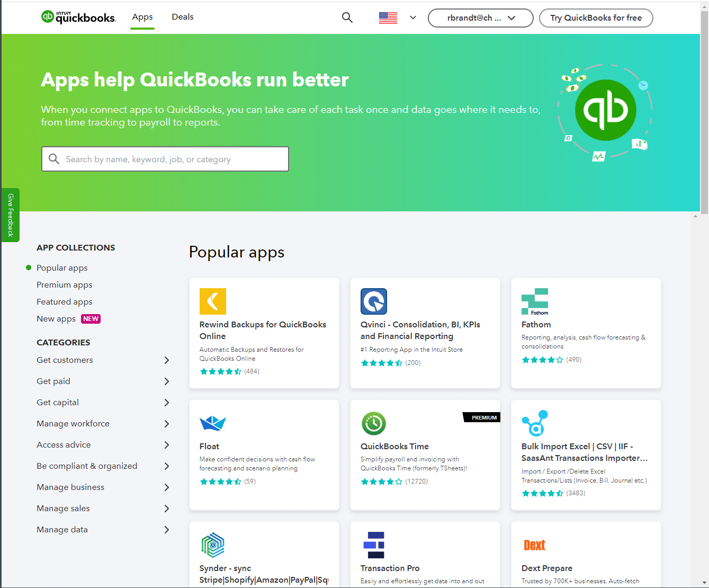Click the star rating for Float
The image size is (709, 588).
[x=220, y=482]
